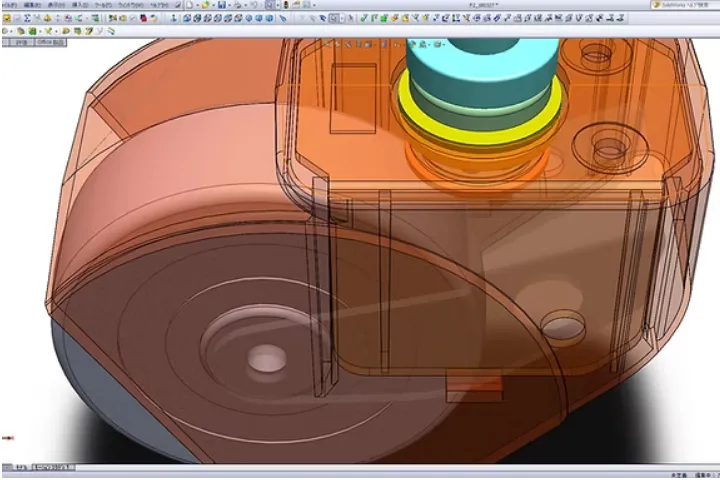
Task: Expand the dropdown arrow next to Save
Action: (x=230, y=5)
